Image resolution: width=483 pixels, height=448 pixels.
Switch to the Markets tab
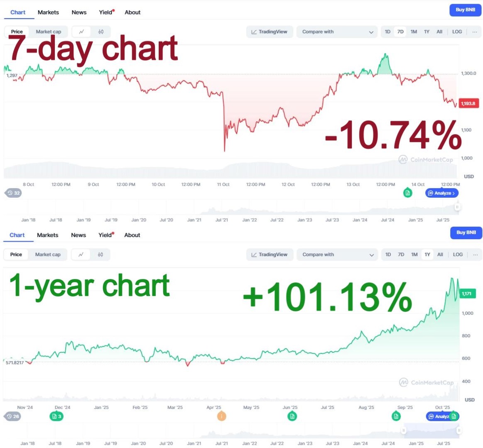tap(48, 12)
